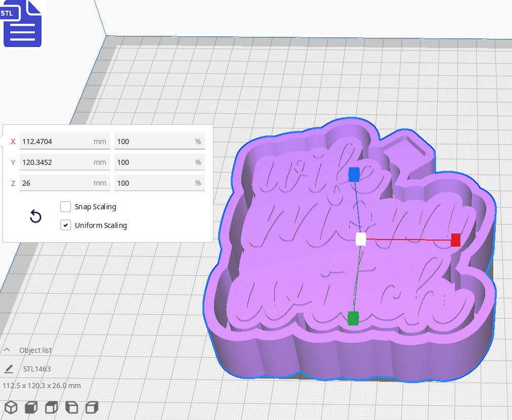This screenshot has height=420, width=512.
Task: Click the X dimension field showing 112.4704
Action: tap(65, 142)
